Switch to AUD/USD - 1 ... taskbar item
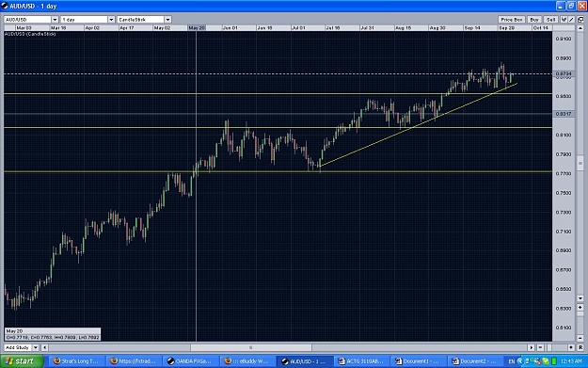Image resolution: width=588 pixels, height=368 pixels. [x=305, y=361]
